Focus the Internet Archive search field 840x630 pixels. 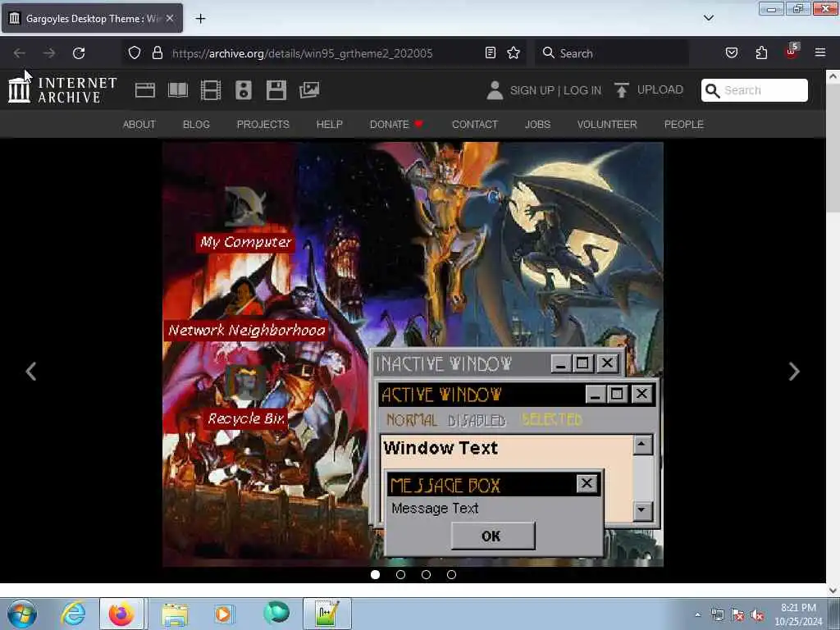coord(755,90)
